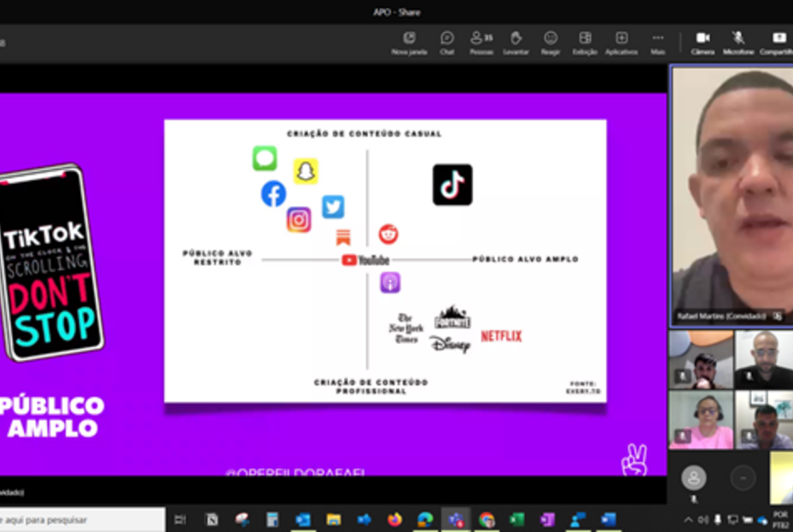This screenshot has height=532, width=793.
Task: Open the overflow participants circle button
Action: 743,478
